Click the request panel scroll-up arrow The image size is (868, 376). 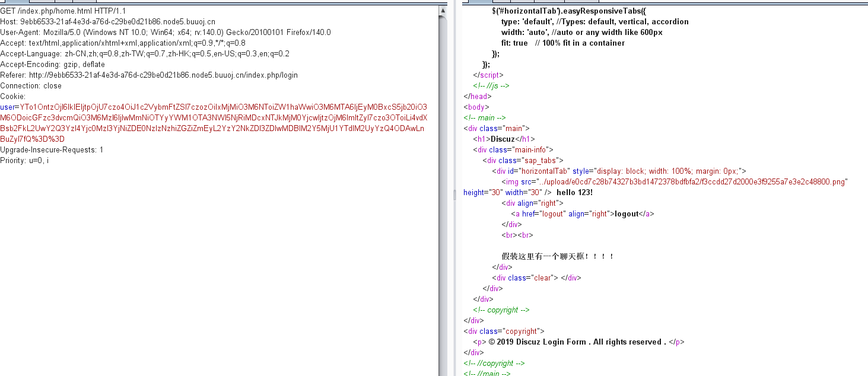pyautogui.click(x=443, y=10)
